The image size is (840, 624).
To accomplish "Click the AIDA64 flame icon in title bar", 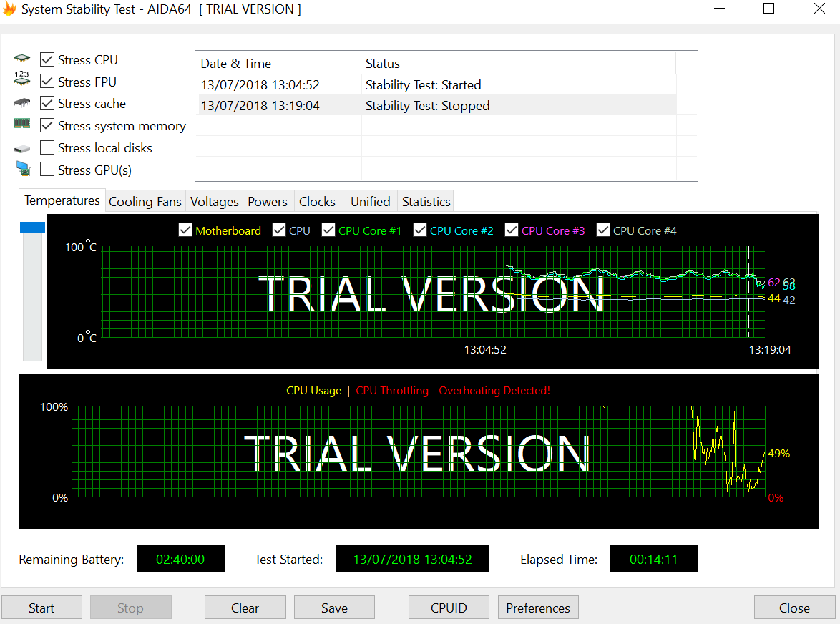I will pos(9,8).
